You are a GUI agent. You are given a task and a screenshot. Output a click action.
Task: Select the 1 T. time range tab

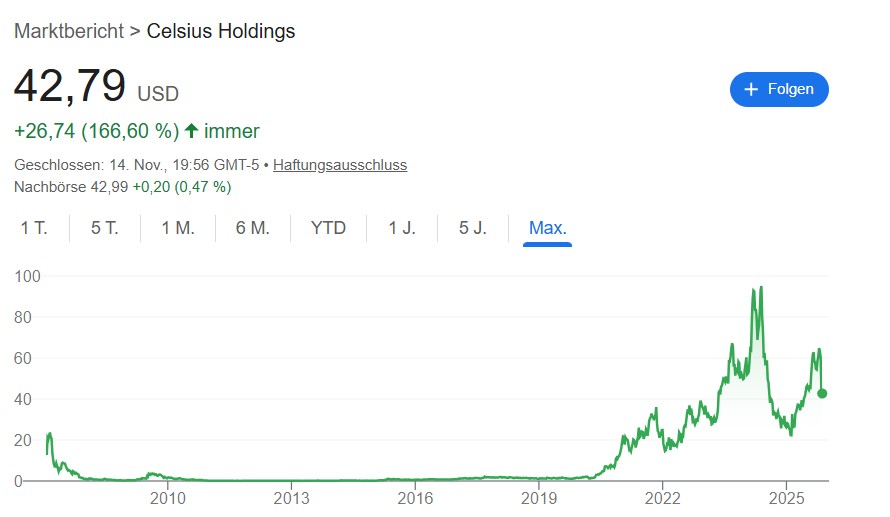(34, 228)
